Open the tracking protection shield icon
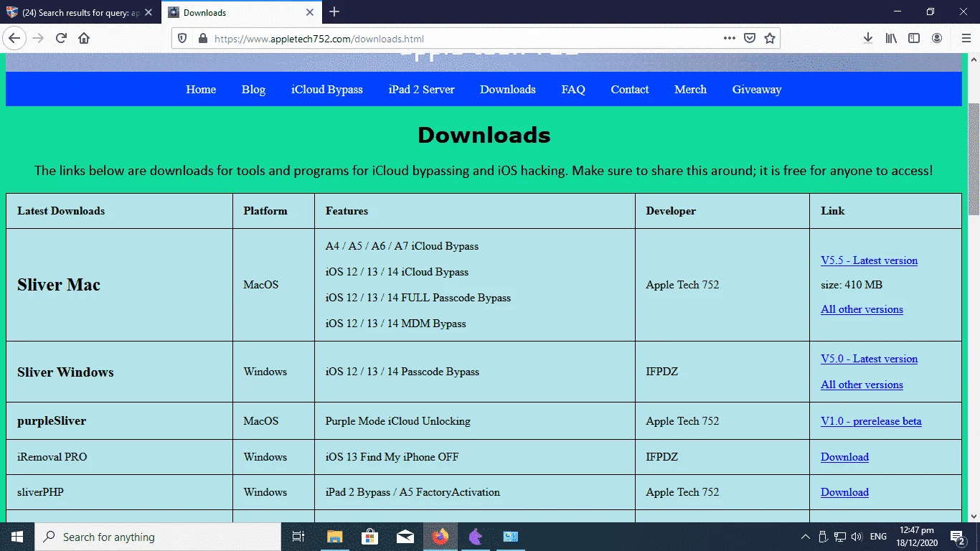 (182, 39)
